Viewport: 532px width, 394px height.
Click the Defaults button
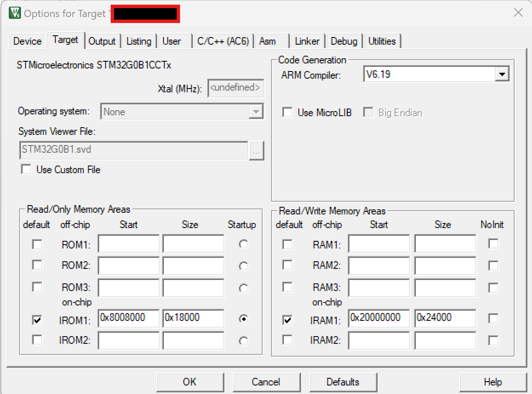tap(343, 382)
